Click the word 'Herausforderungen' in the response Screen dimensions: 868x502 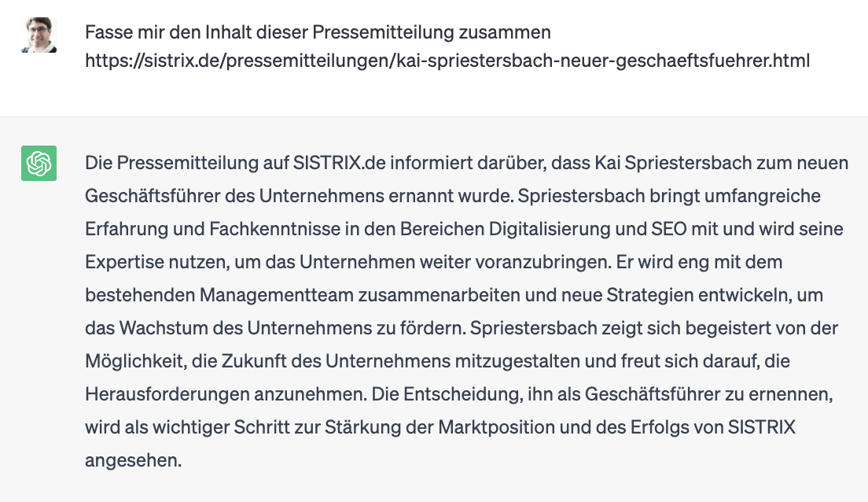pyautogui.click(x=167, y=394)
